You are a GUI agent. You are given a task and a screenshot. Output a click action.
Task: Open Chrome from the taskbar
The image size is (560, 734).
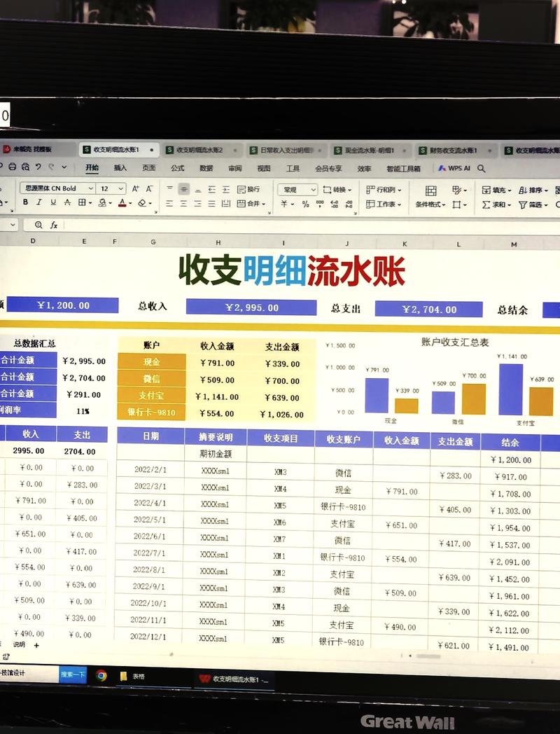[101, 675]
